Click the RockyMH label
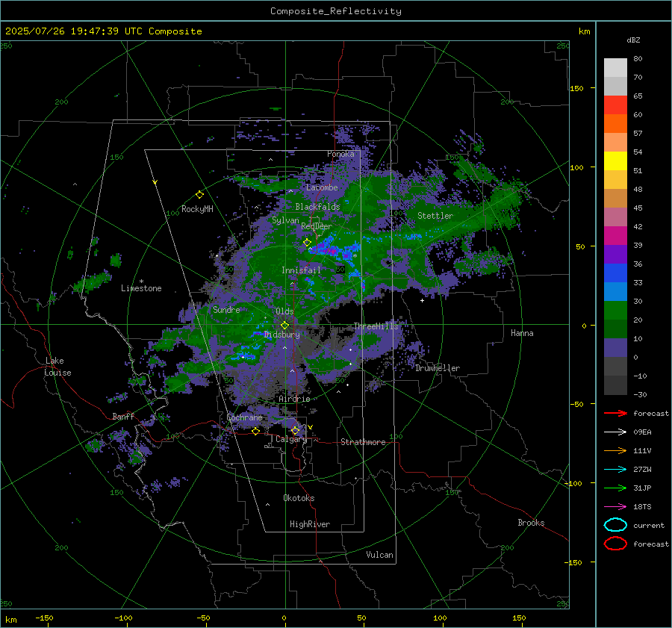 pyautogui.click(x=197, y=209)
